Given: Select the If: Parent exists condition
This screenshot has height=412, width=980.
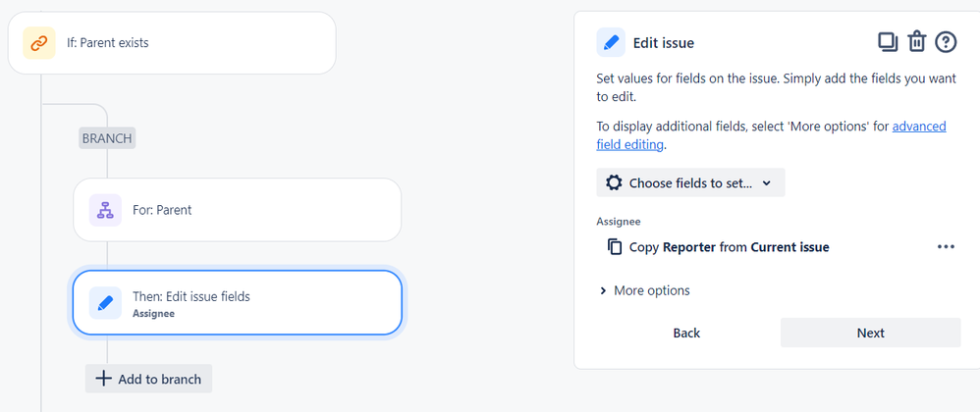Looking at the screenshot, I should click(172, 43).
